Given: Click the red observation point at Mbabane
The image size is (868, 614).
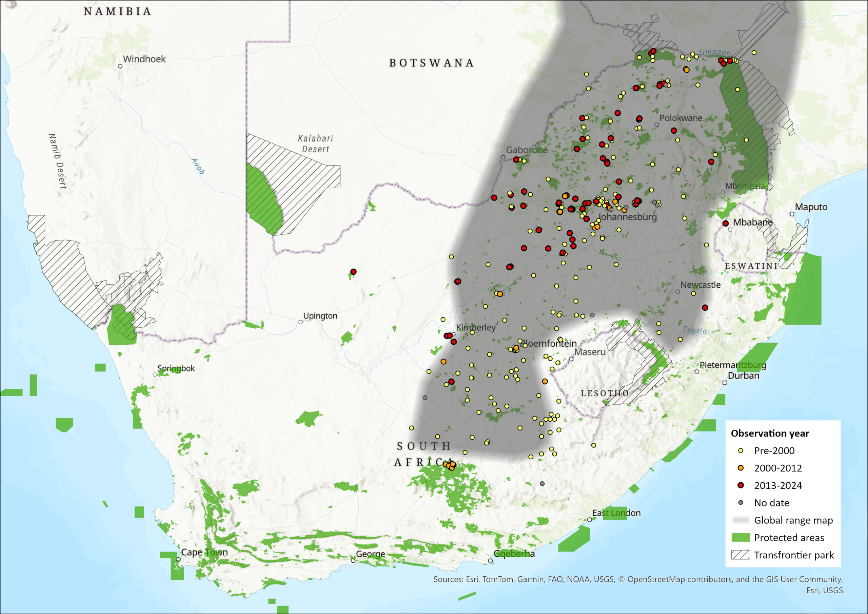Looking at the screenshot, I should 726,224.
